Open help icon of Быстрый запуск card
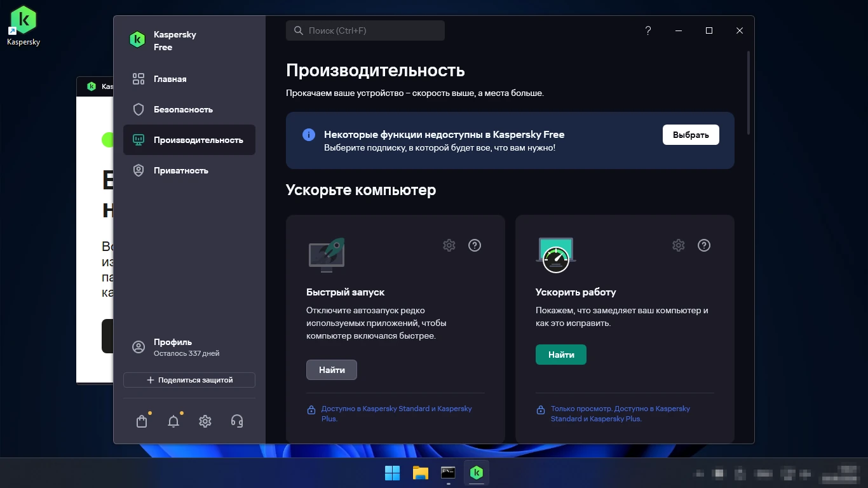Screen dimensions: 868x488 tap(475, 245)
